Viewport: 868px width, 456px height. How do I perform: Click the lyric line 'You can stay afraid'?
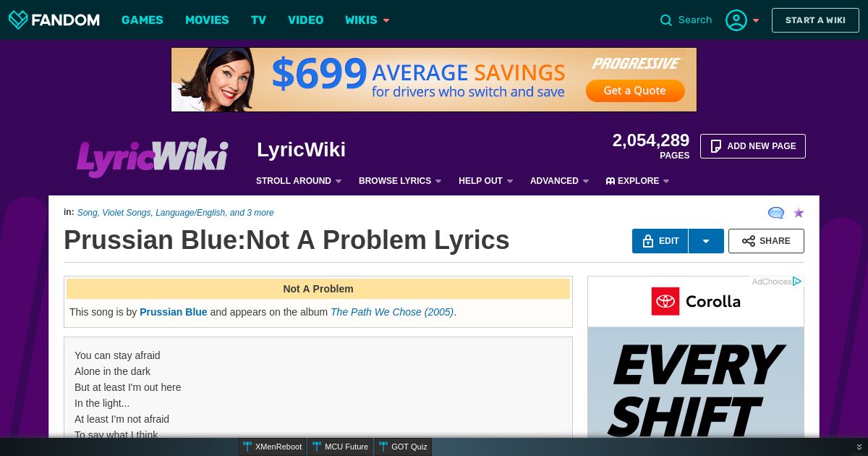[x=117, y=355]
